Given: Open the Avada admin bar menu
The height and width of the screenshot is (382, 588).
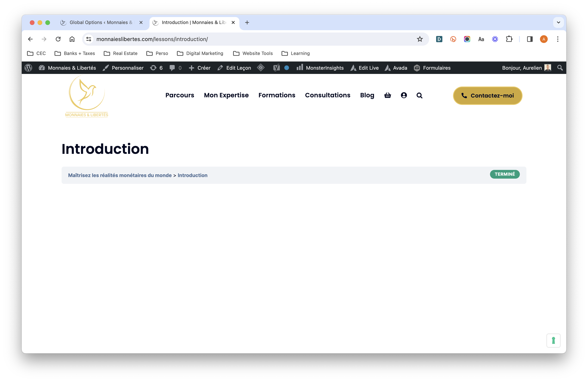Looking at the screenshot, I should pyautogui.click(x=396, y=68).
